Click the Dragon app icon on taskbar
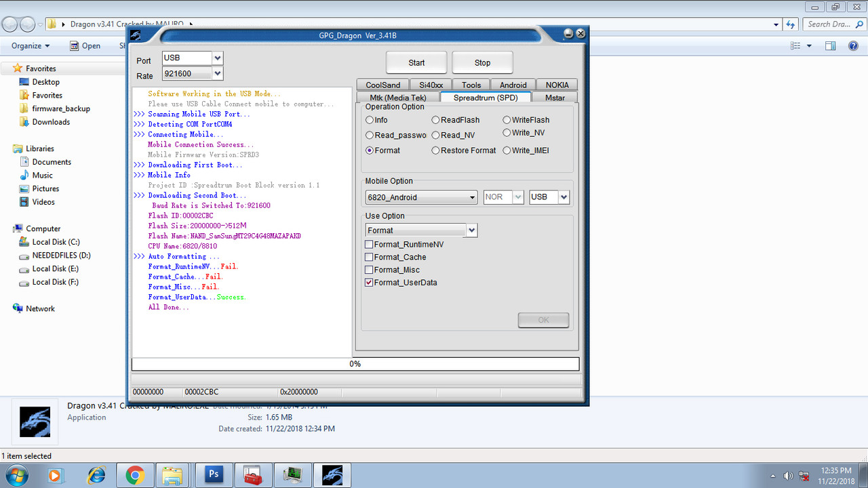This screenshot has width=868, height=488. tap(332, 474)
